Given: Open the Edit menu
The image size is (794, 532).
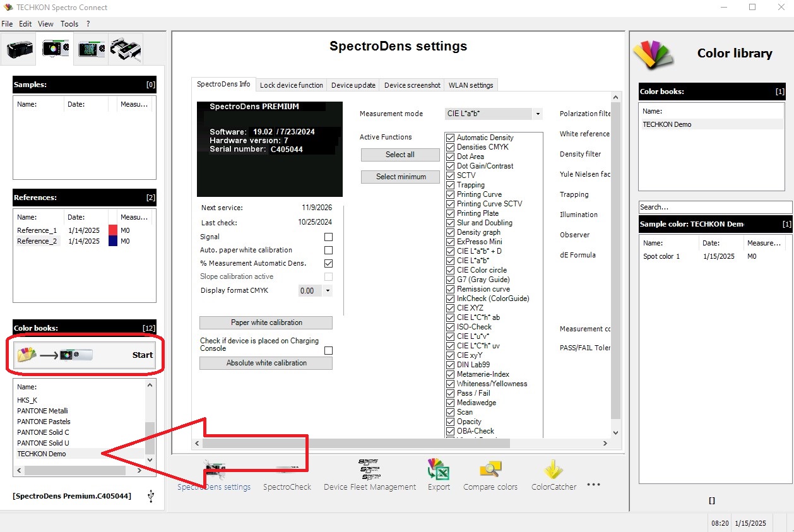Looking at the screenshot, I should click(25, 24).
